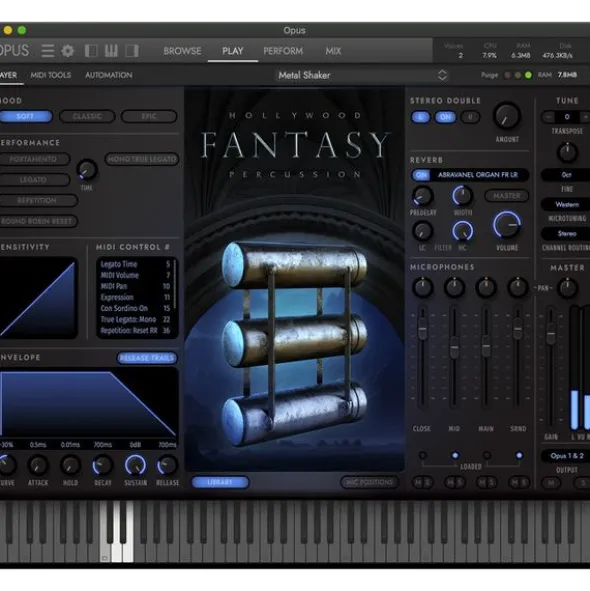This screenshot has width=590, height=591.
Task: Toggle Close microphone loaded indicator
Action: (423, 455)
